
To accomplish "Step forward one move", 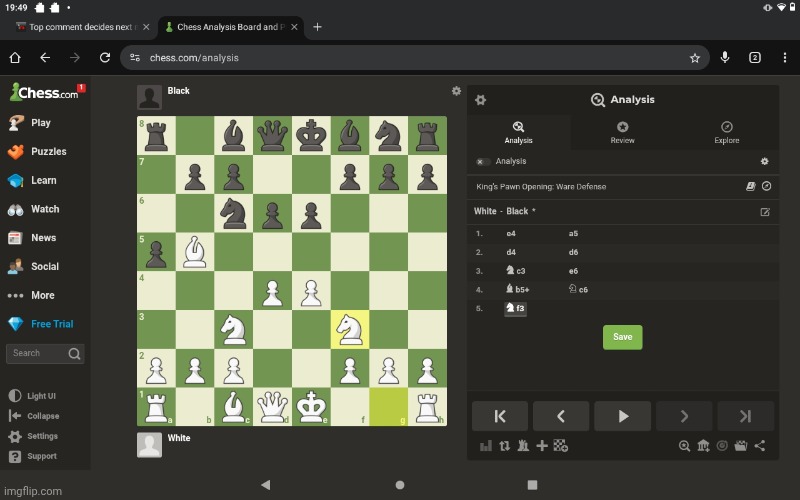I will [684, 416].
